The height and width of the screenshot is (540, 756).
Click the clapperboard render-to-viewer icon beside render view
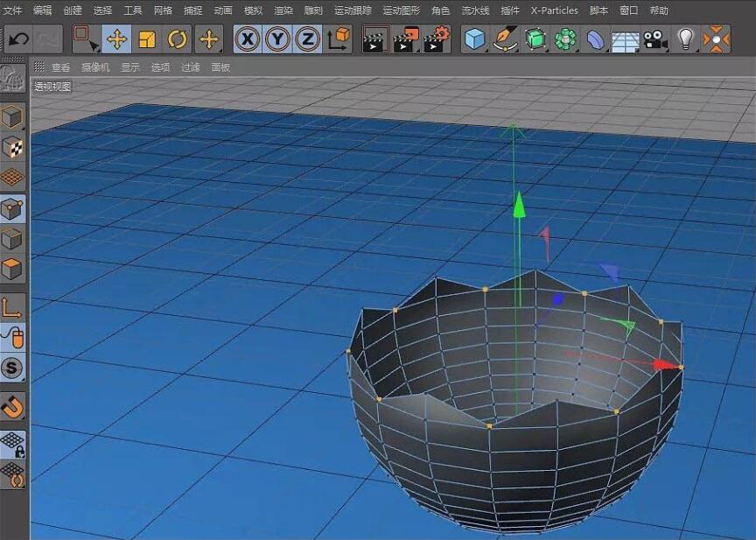(x=406, y=39)
